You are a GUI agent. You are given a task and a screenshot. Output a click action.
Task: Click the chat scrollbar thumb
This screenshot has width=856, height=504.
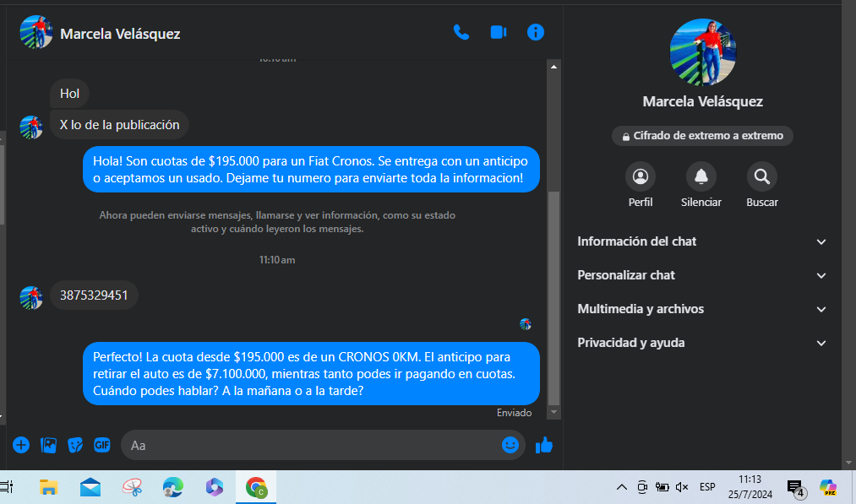tap(553, 297)
